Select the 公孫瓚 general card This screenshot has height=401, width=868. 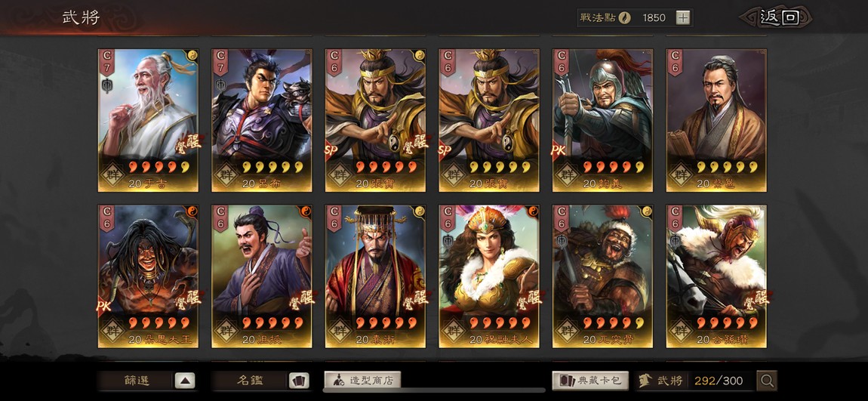pyautogui.click(x=716, y=276)
